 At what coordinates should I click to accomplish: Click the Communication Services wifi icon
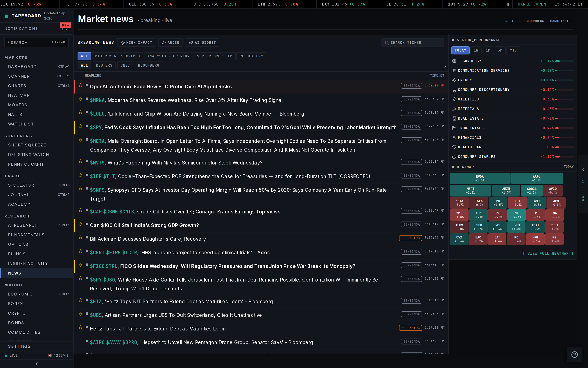(454, 71)
